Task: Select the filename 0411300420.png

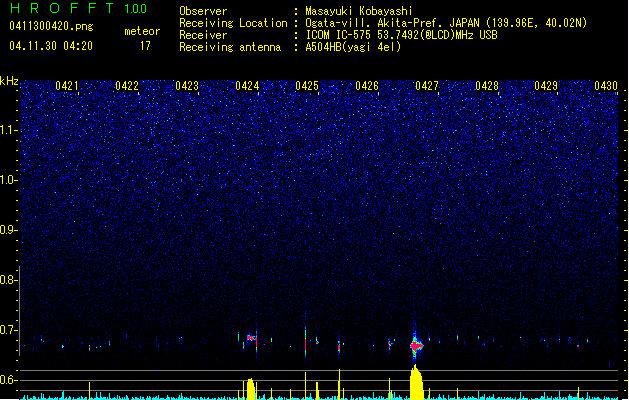Action: point(51,27)
